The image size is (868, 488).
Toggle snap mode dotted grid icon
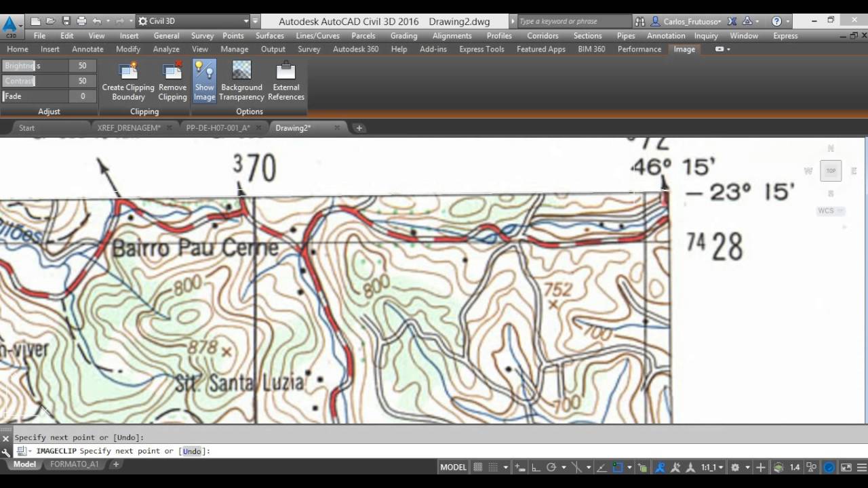click(494, 467)
